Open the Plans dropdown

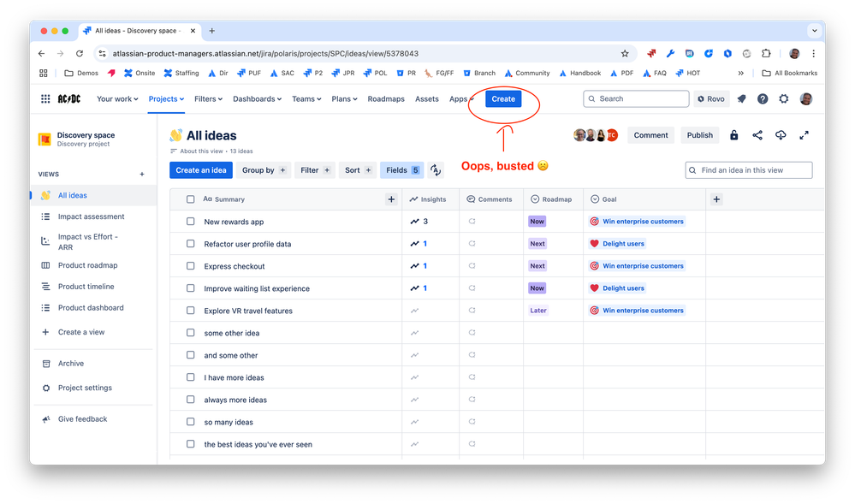344,98
